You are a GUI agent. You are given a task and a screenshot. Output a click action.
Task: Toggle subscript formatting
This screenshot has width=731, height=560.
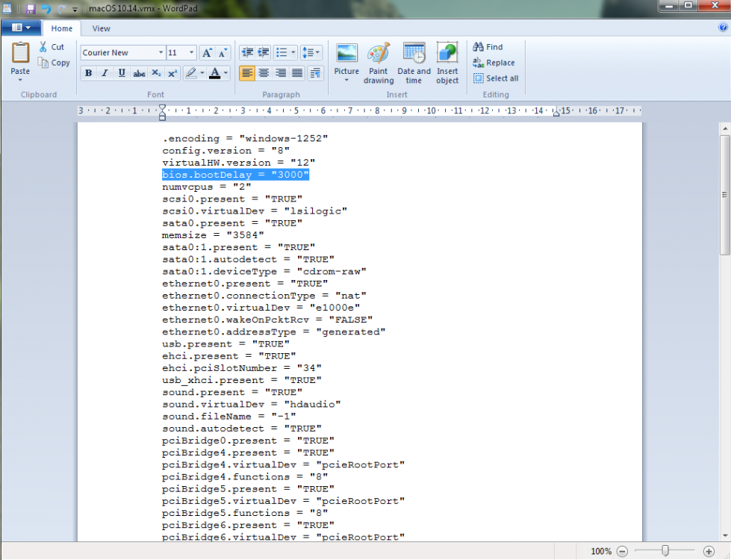tap(156, 73)
